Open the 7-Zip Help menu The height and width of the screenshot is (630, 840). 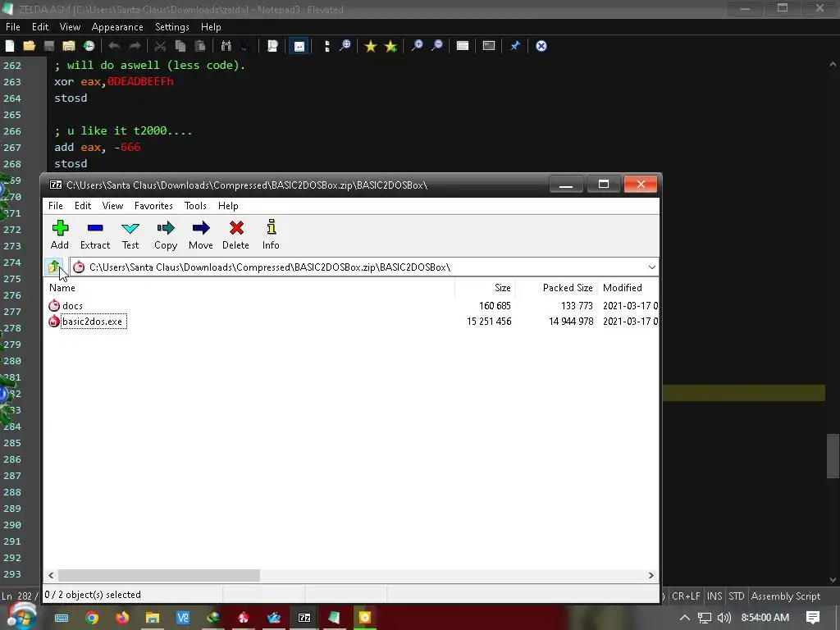point(228,206)
